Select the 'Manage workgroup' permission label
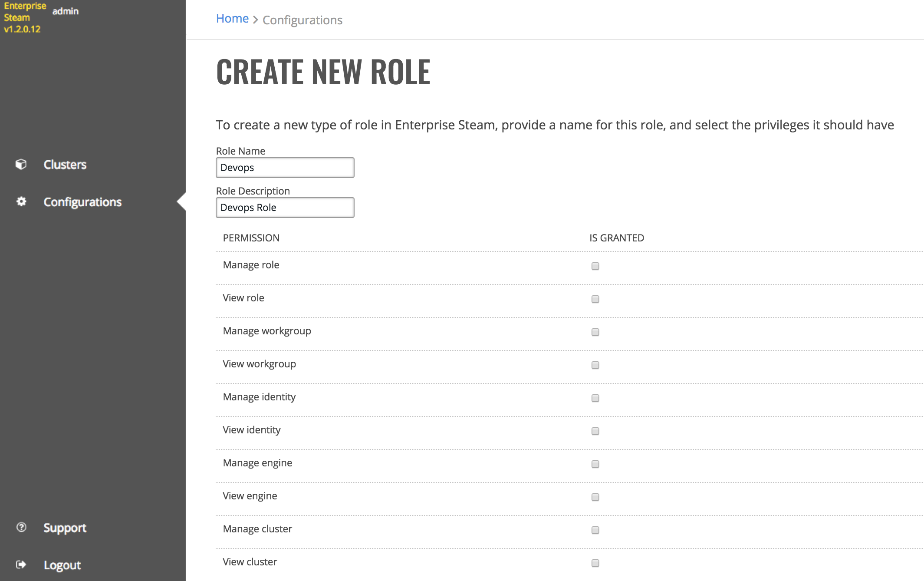The height and width of the screenshot is (581, 924). [267, 331]
